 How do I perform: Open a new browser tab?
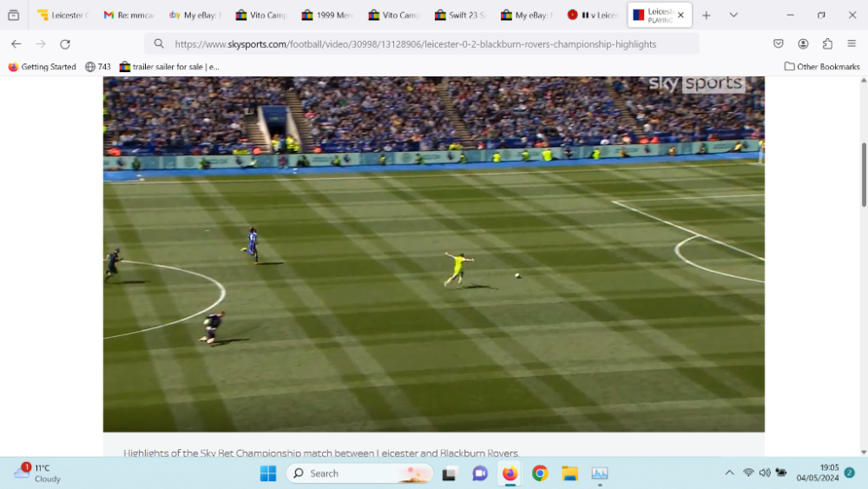point(707,15)
